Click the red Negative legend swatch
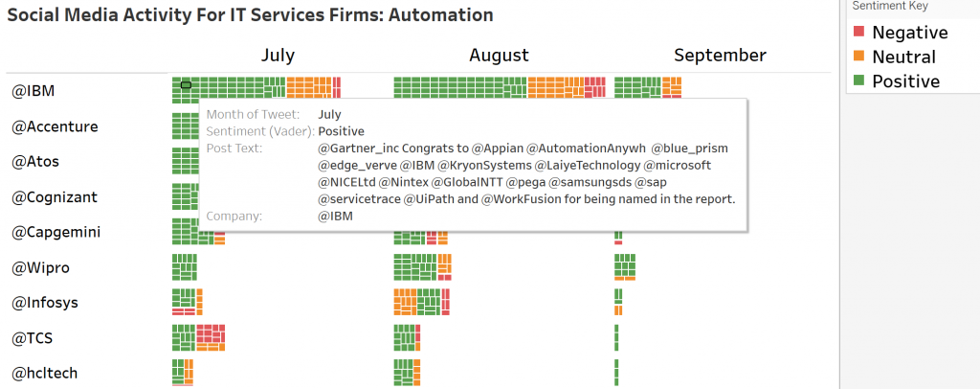Viewport: 980px width, 389px height. (860, 33)
